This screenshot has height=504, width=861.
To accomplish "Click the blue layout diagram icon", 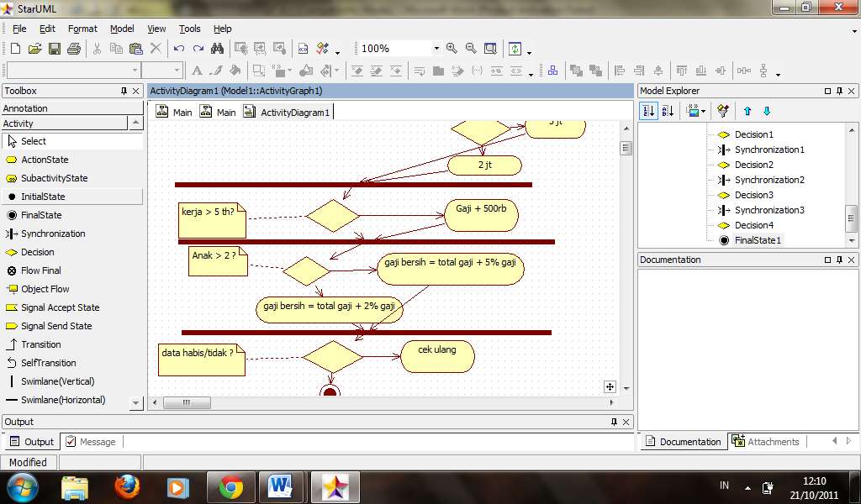I will 553,71.
